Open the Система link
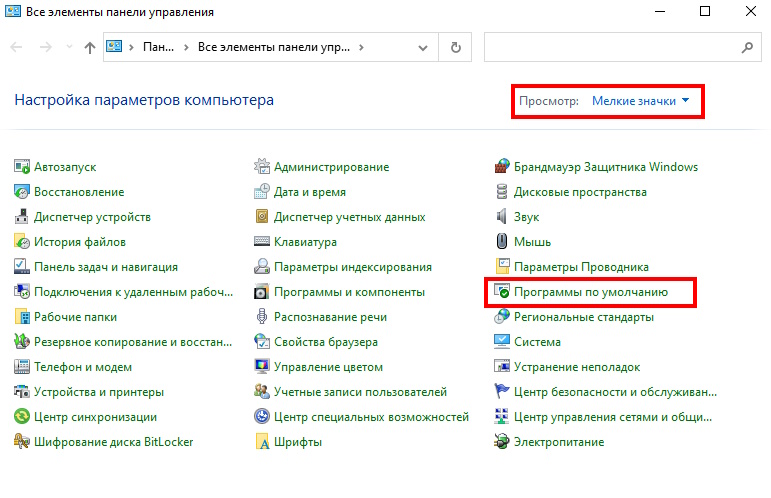Image resolution: width=771 pixels, height=498 pixels. [537, 342]
